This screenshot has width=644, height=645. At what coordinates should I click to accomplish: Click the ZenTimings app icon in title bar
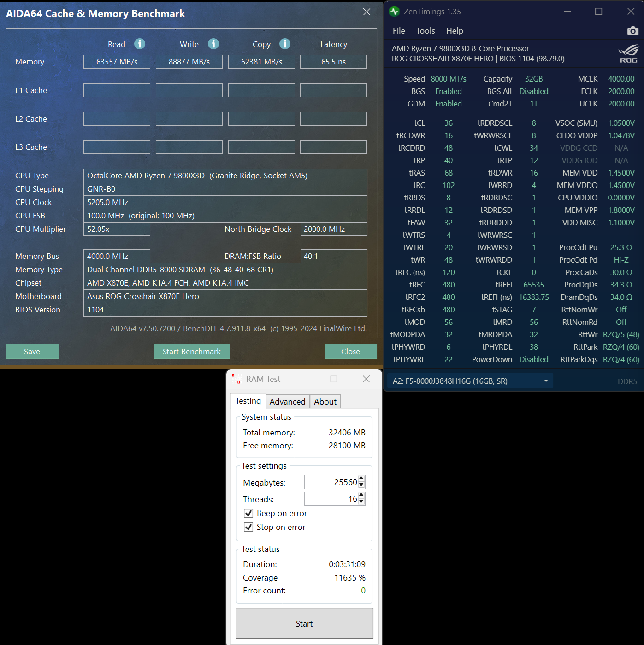(x=394, y=11)
